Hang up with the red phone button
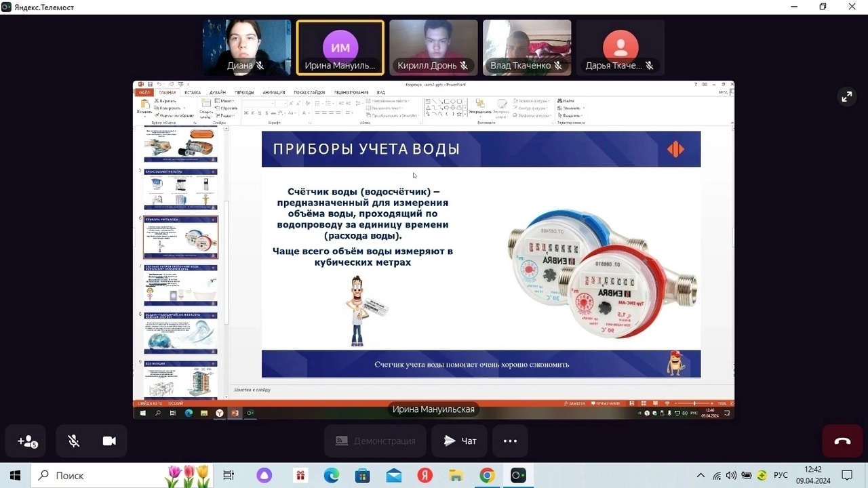 coord(842,441)
